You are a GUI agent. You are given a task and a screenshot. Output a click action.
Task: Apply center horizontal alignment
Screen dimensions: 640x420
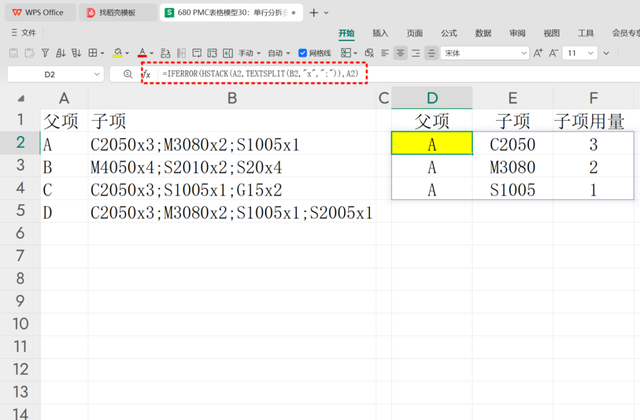tap(401, 52)
